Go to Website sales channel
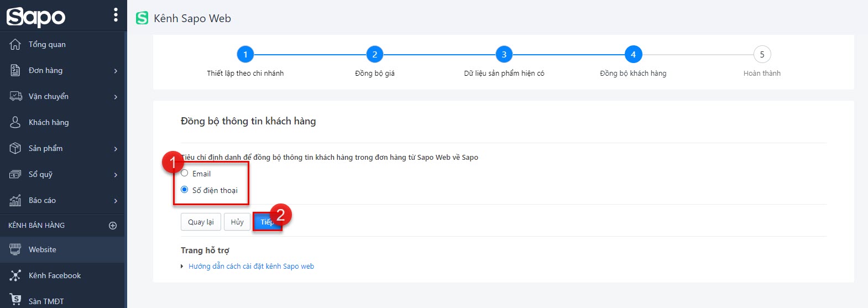Viewport: 868px width, 308px height. 62,249
